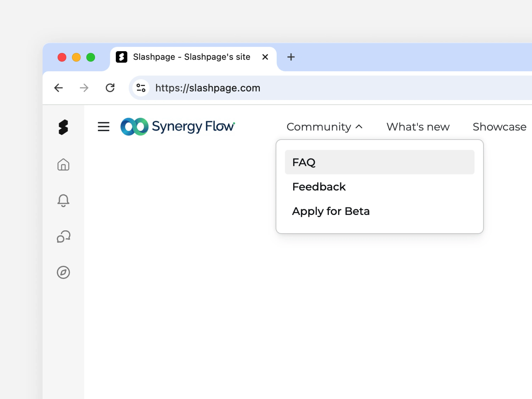
Task: Click the browser back arrow
Action: (x=59, y=88)
